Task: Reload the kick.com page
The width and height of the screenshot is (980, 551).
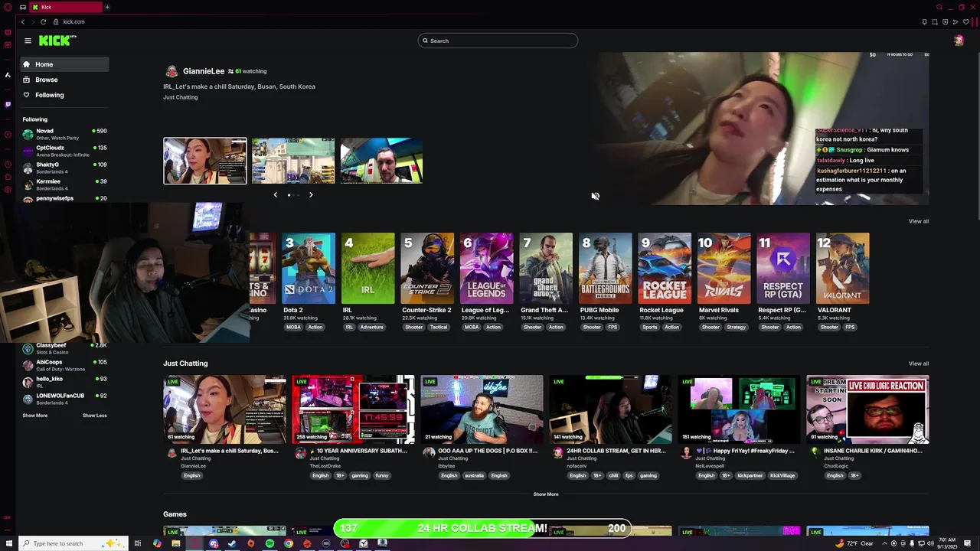Action: coord(43,21)
